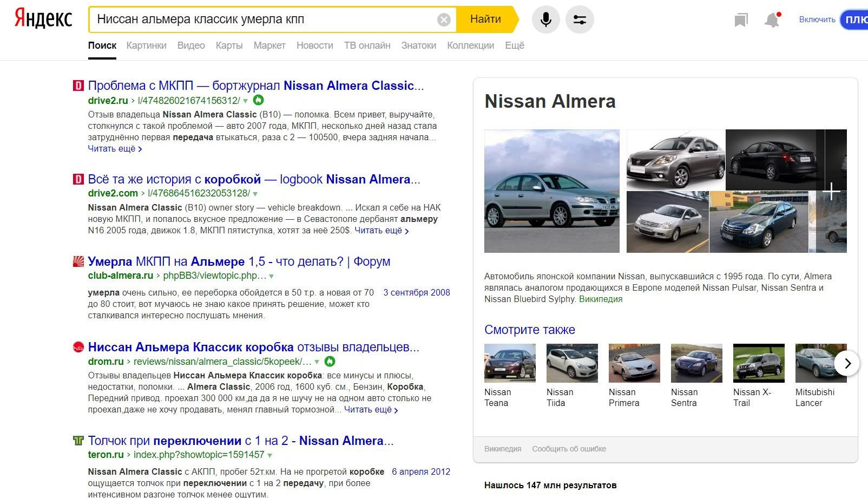The height and width of the screenshot is (498, 868).
Task: Open the dropdown arrow next to teron.ru URL
Action: 269,455
